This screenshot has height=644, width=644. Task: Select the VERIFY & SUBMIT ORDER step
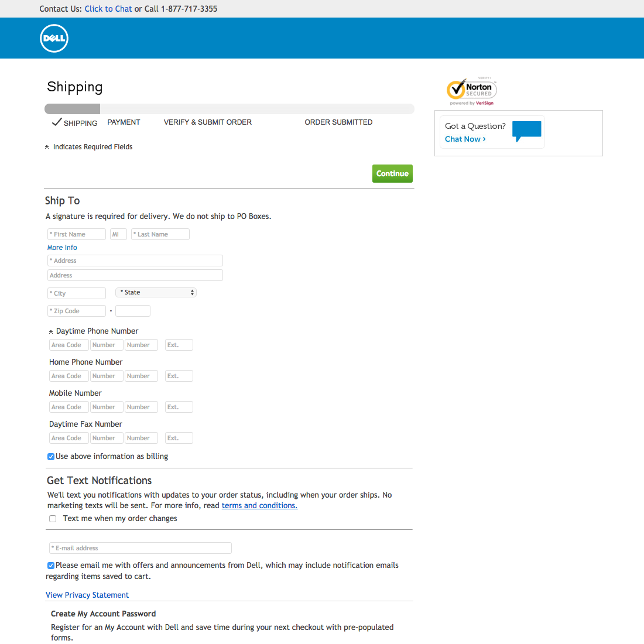point(207,122)
